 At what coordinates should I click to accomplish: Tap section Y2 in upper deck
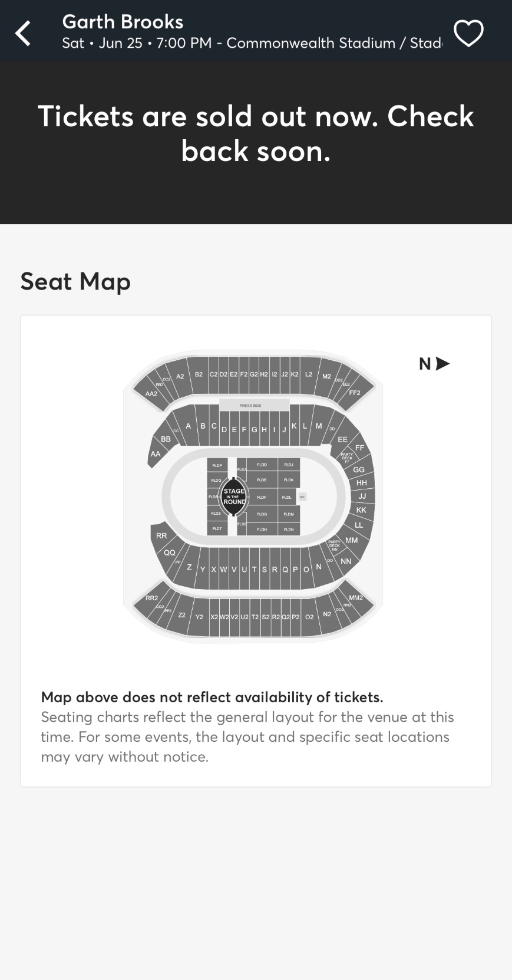[x=199, y=617]
